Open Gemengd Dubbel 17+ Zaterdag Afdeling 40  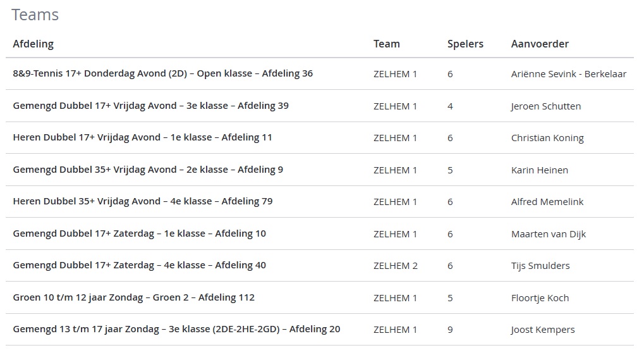[139, 265]
